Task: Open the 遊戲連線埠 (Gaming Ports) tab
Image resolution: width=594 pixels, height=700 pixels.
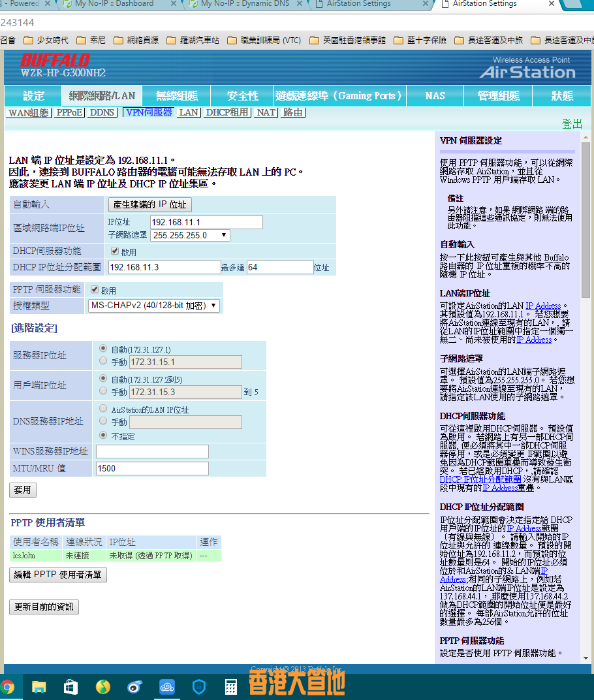Action: coord(339,96)
